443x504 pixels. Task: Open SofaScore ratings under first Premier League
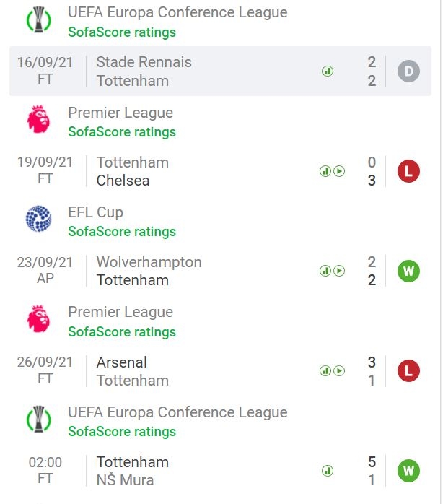point(122,132)
